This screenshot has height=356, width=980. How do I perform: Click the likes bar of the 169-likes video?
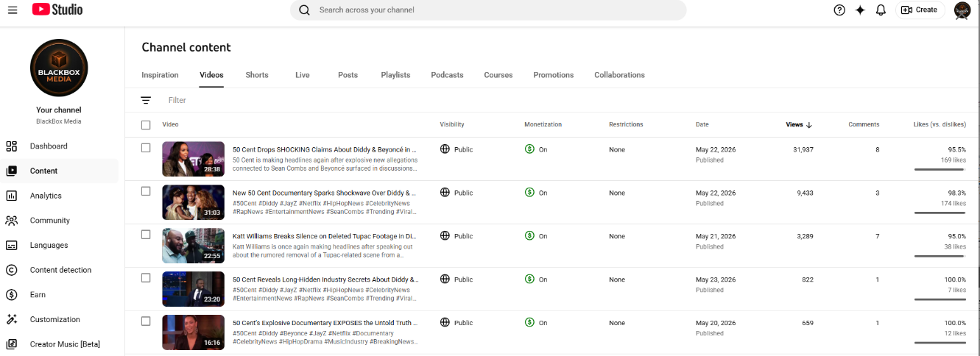pos(940,169)
